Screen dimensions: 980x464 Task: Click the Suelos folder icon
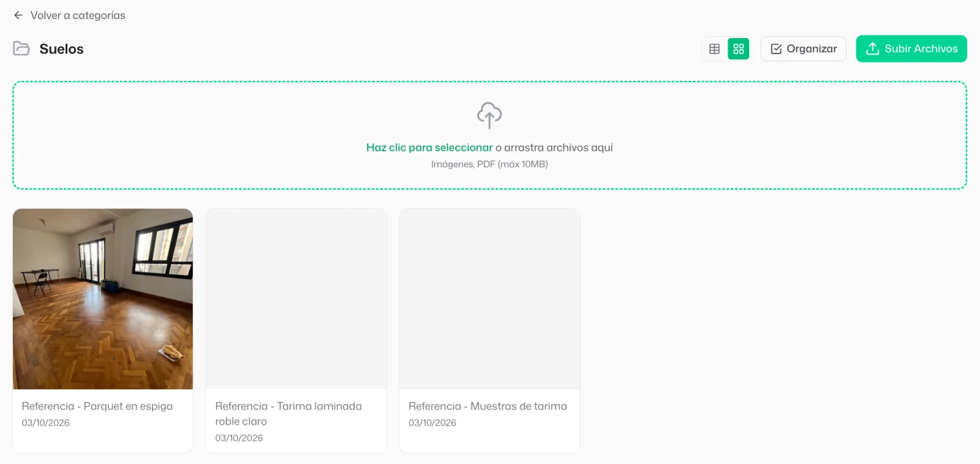(21, 48)
